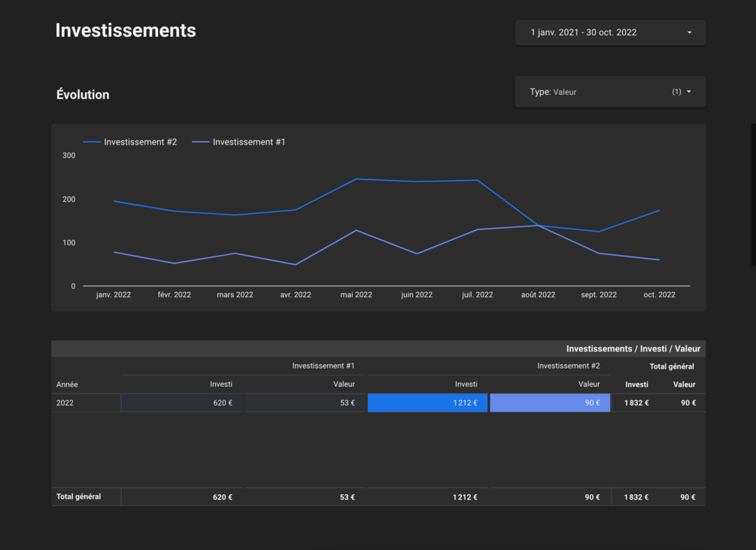Screen dimensions: 756x550
Task: Click the scrollbar on the right edge
Action: point(753,195)
